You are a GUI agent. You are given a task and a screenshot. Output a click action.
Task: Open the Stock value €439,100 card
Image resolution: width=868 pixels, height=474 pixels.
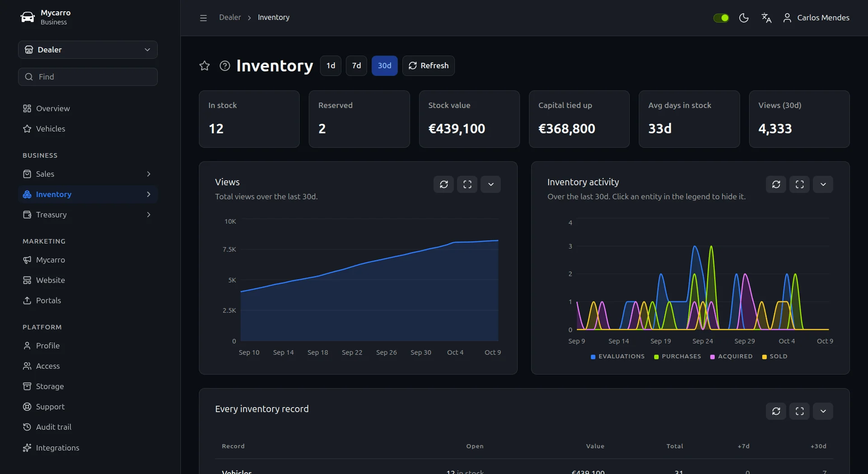point(469,119)
